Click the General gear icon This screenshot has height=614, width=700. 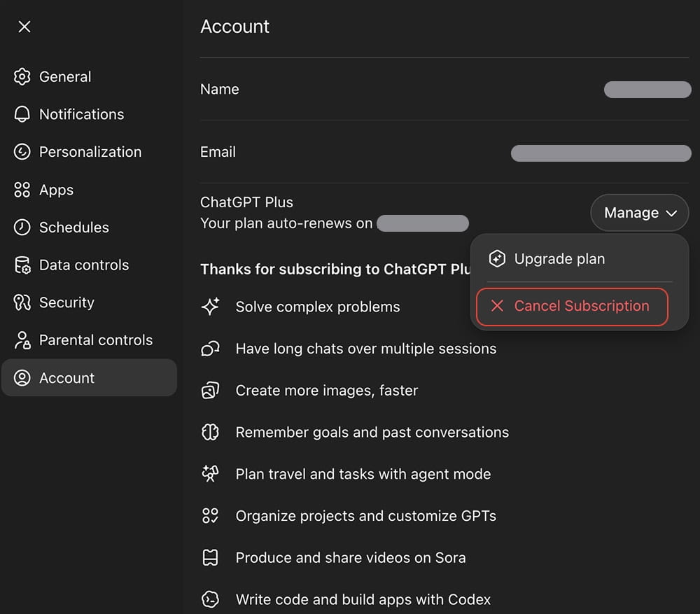tap(22, 77)
